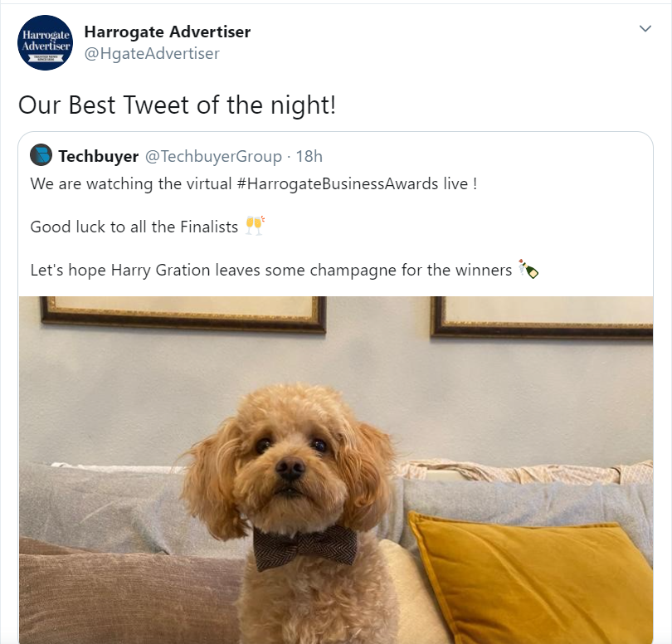This screenshot has height=644, width=672.
Task: Open the Harrogate Advertiser profile avatar
Action: pyautogui.click(x=45, y=42)
